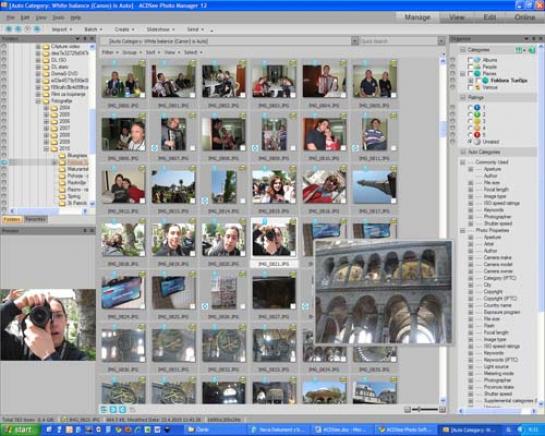Click the Camera model property item
Viewport: 545px width, 436px height.
[498, 264]
